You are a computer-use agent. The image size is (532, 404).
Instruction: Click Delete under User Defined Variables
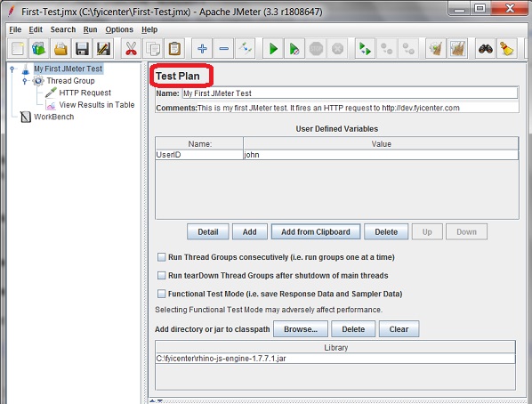coord(386,231)
